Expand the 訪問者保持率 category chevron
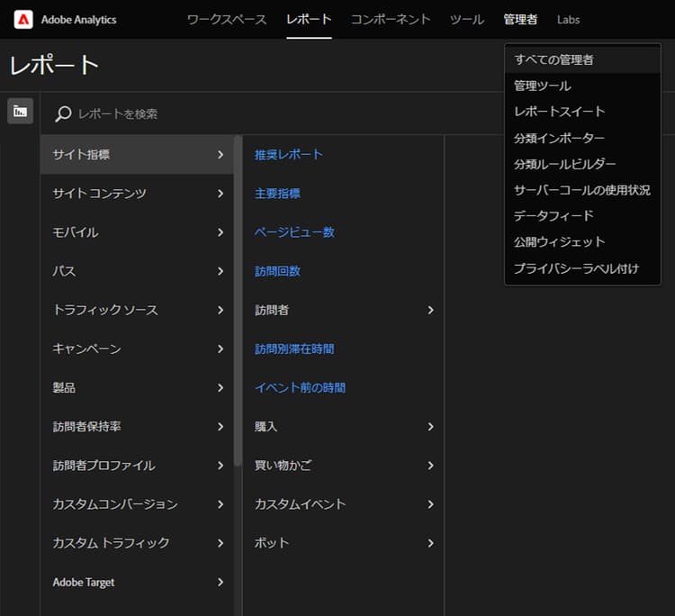This screenshot has height=616, width=675. 220,427
